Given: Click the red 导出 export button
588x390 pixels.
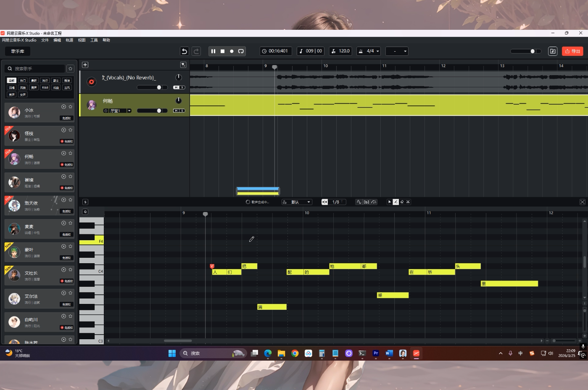Looking at the screenshot, I should pos(572,51).
